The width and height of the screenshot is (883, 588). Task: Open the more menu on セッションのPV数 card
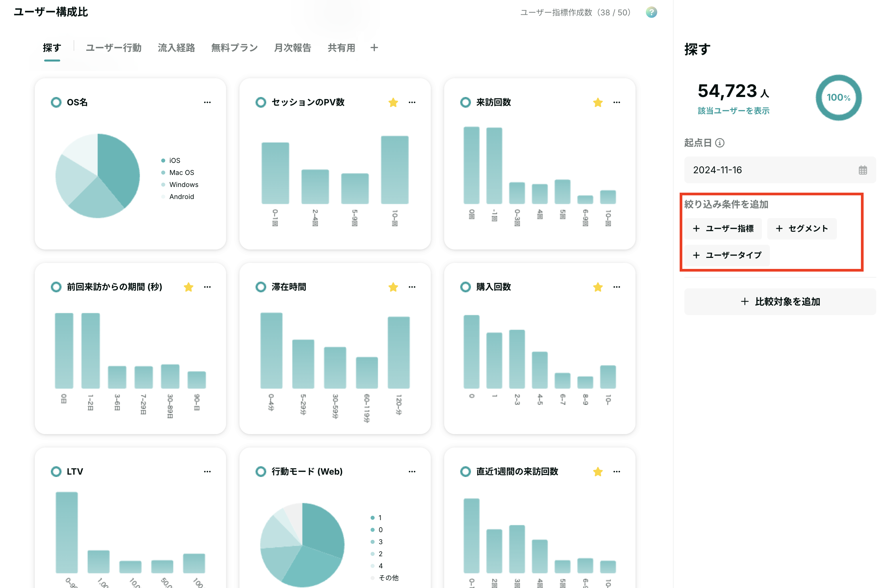tap(412, 102)
